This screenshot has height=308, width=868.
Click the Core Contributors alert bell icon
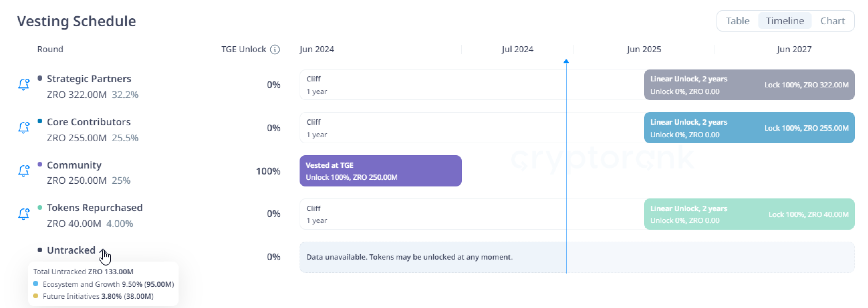pos(23,127)
